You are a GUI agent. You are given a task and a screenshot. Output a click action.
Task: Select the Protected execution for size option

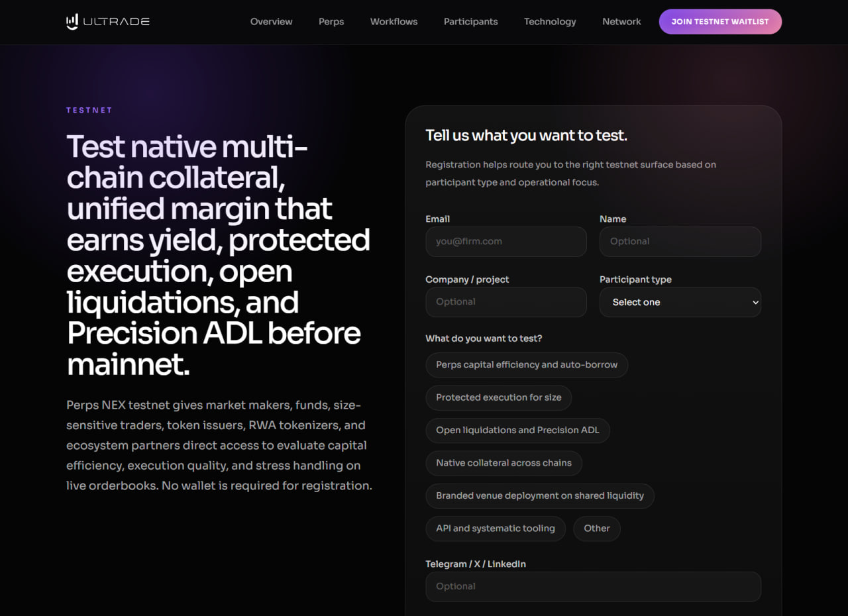click(x=498, y=397)
